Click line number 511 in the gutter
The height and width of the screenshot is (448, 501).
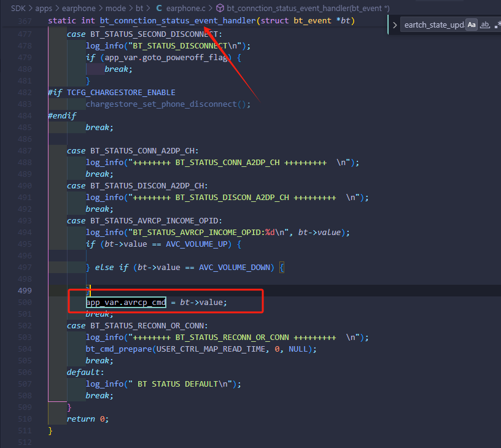tap(25, 431)
